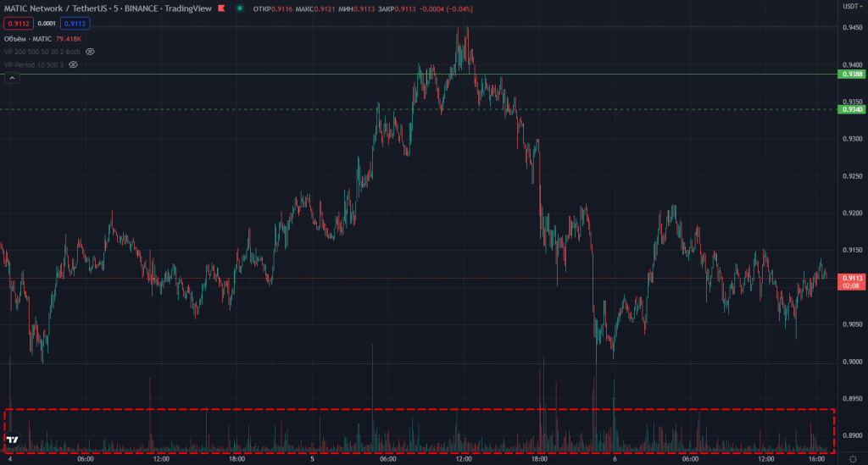Click the red sell price 0.9112 button
Viewport: 868px width, 465px height.
pos(19,24)
